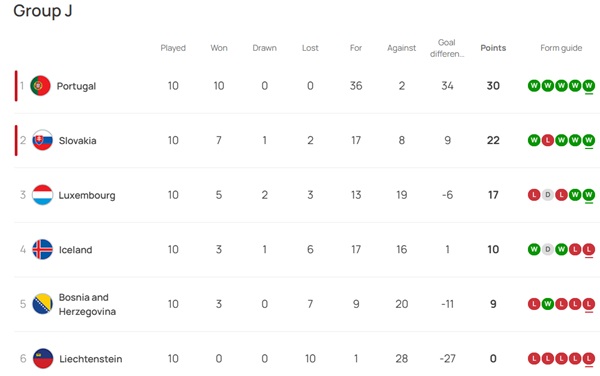Click the Group J heading
The image size is (600, 376).
(42, 11)
